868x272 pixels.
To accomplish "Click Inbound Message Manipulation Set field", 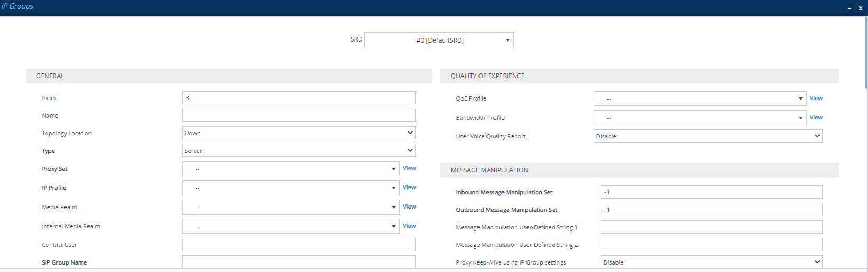I will click(711, 192).
